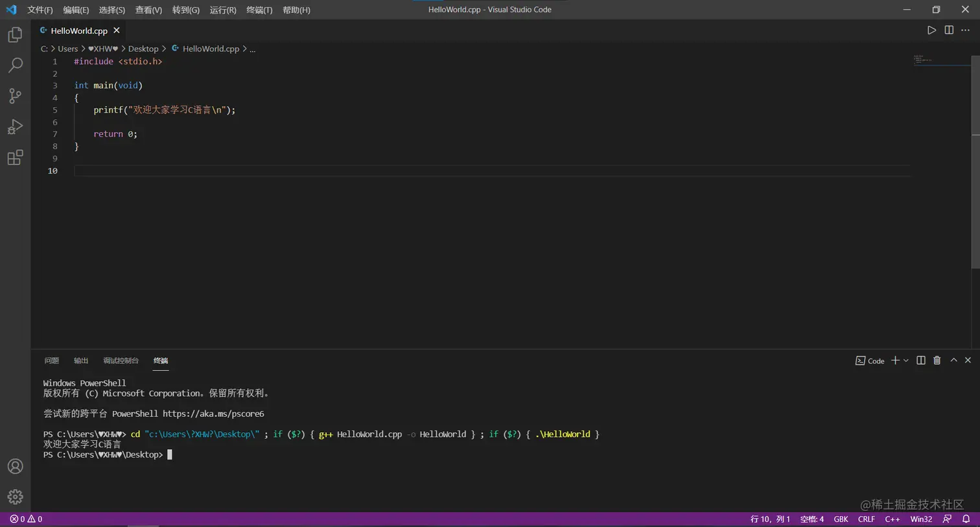
Task: Click the C: drive breadcrumb
Action: (44, 49)
